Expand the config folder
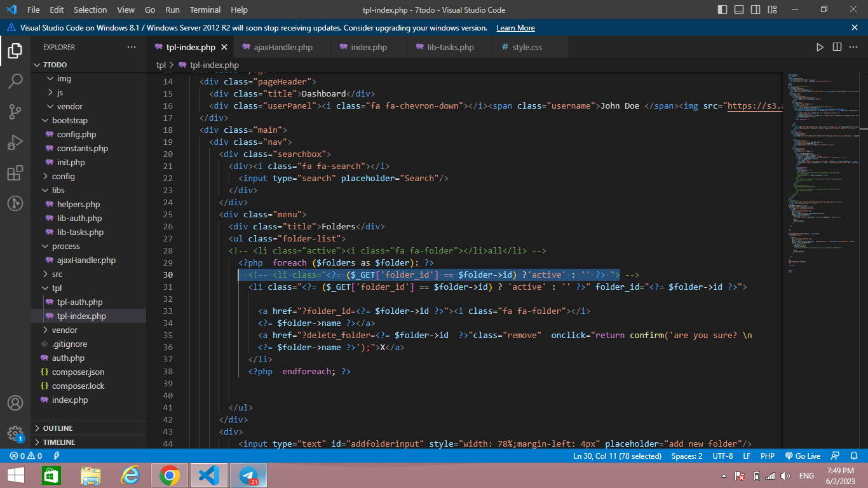This screenshot has height=488, width=868. [x=88, y=177]
